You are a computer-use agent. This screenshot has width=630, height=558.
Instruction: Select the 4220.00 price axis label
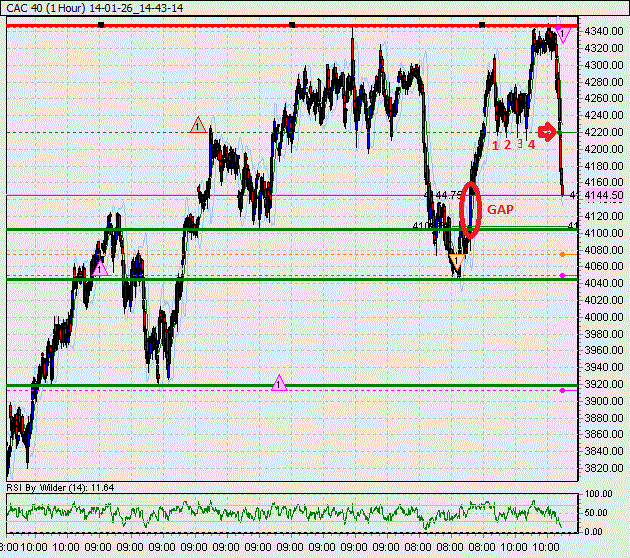click(604, 132)
